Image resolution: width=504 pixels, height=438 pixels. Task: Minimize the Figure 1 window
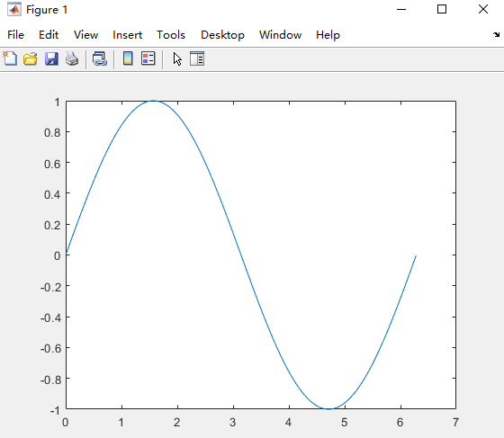point(401,9)
